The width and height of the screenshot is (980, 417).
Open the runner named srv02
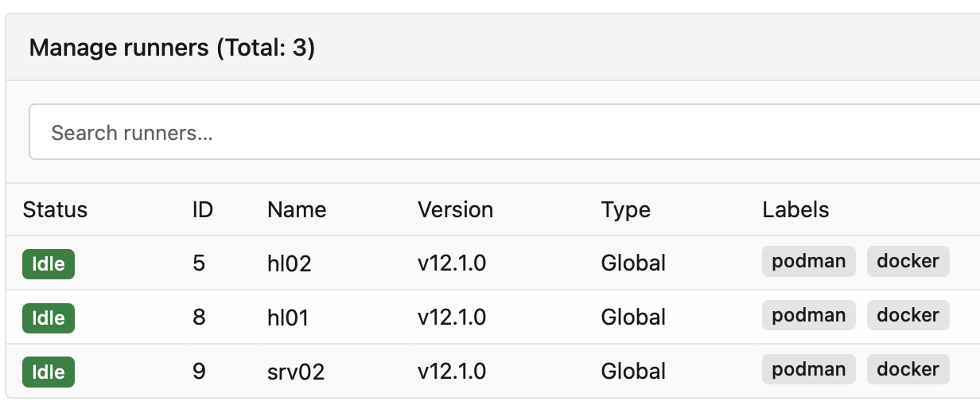coord(296,372)
